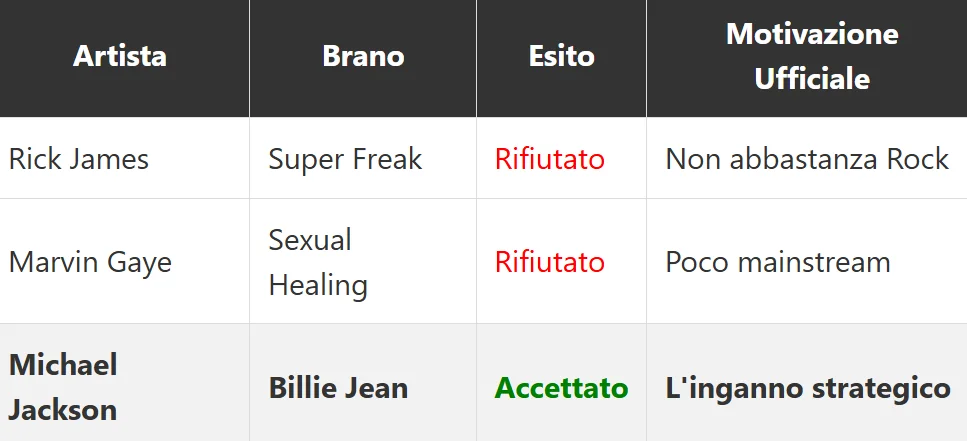Click the word Rock in the first row
967x441 pixels.
point(920,159)
